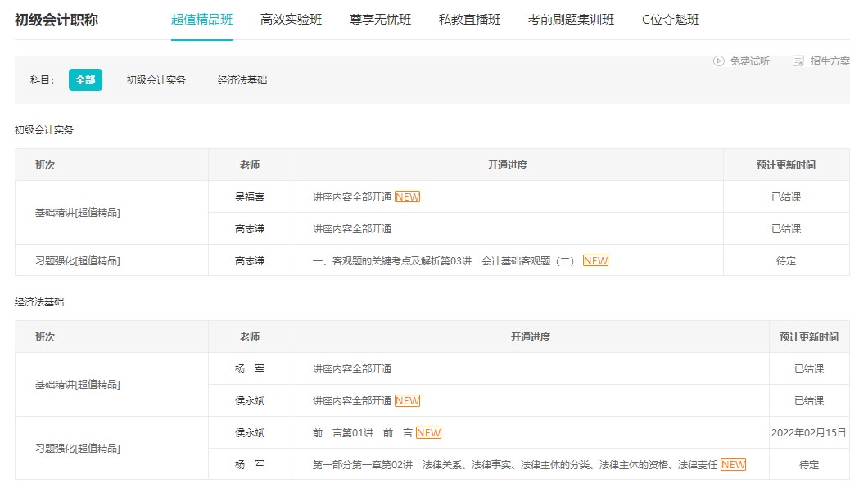
Task: Click the NEW badge on 吴福喜's lecture row
Action: point(407,196)
